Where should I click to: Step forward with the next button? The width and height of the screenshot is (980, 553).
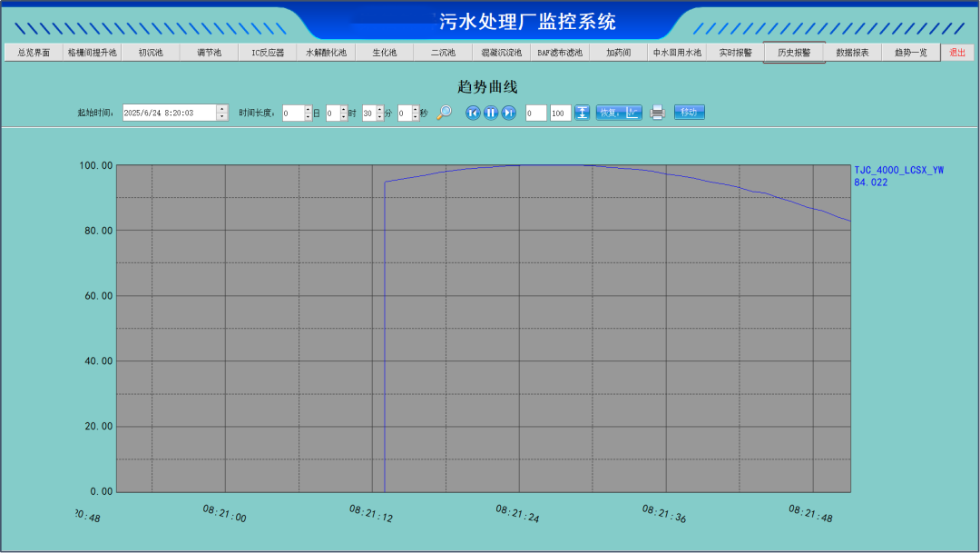point(509,113)
